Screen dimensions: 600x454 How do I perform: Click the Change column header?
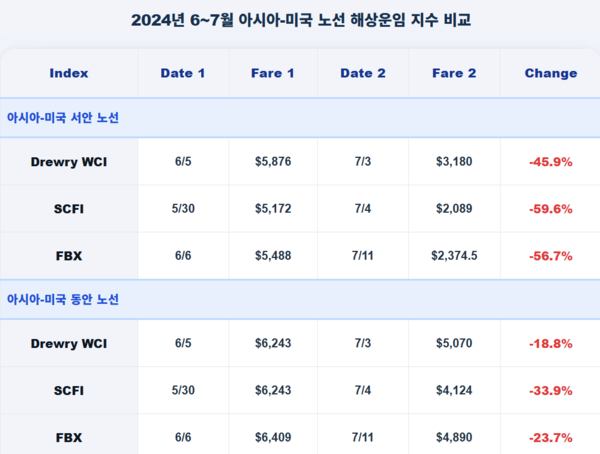click(551, 73)
